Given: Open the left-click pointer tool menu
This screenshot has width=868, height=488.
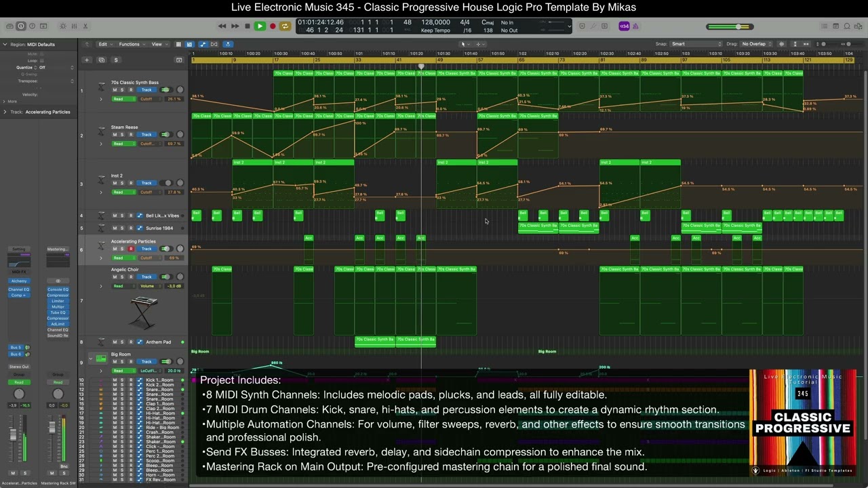Looking at the screenshot, I should 465,44.
